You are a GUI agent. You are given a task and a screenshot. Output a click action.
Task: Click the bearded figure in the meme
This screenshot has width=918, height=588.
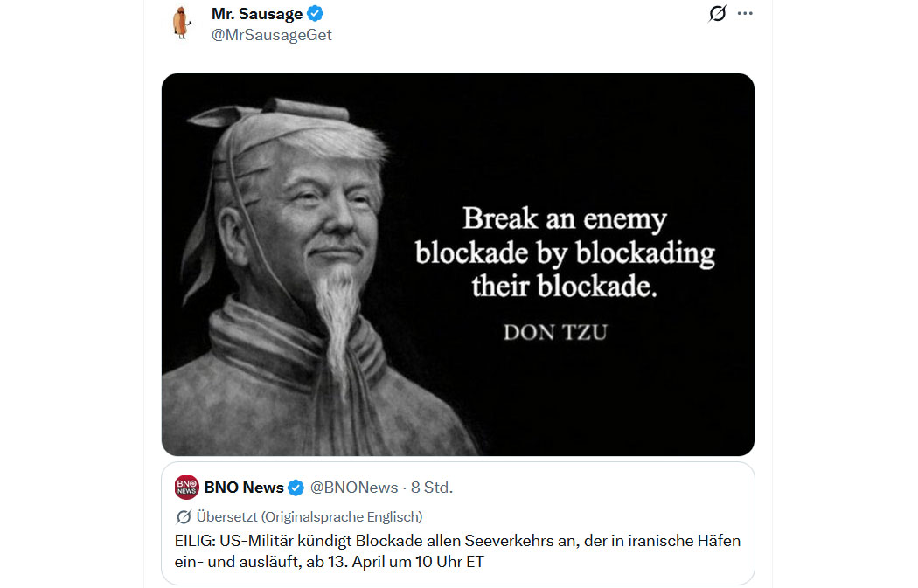[304, 275]
